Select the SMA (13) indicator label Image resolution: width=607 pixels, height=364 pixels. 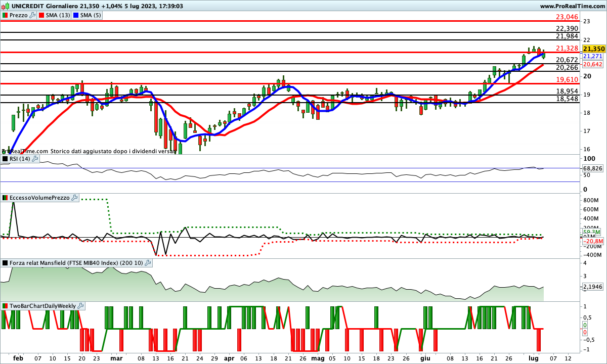click(59, 15)
